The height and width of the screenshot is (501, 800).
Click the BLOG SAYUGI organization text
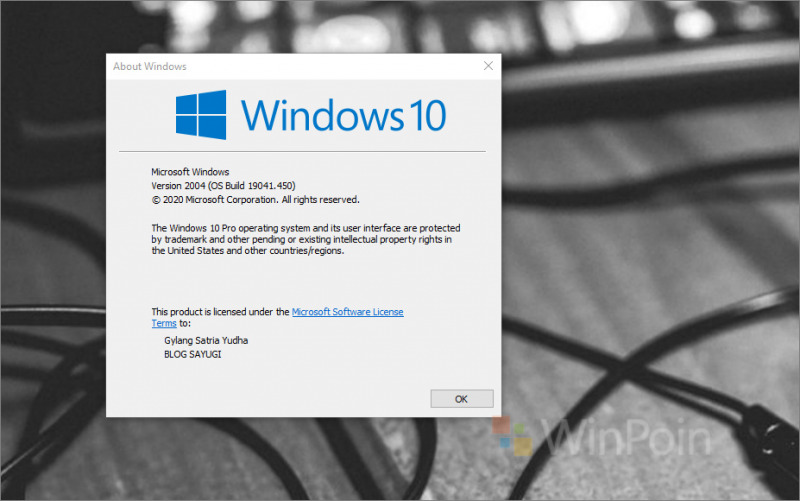192,354
